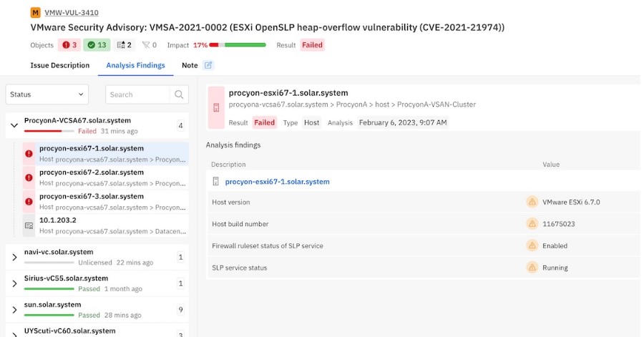Click the Description column header
This screenshot has height=337, width=644.
click(228, 164)
